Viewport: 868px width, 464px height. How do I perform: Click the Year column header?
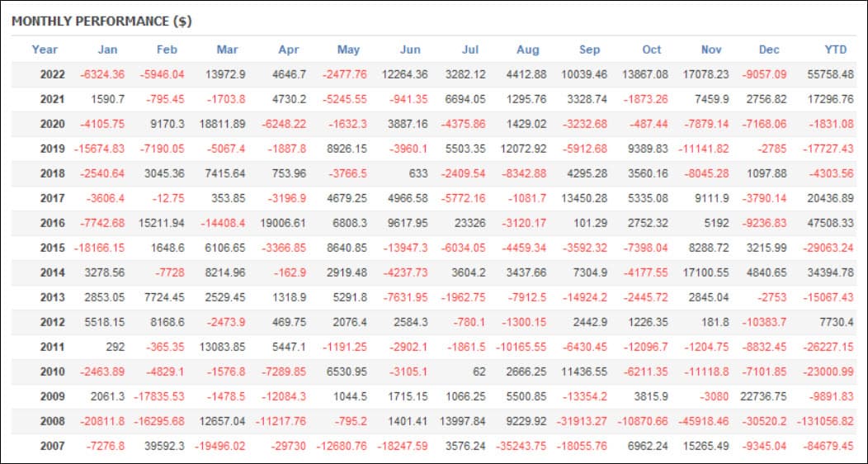[x=45, y=50]
